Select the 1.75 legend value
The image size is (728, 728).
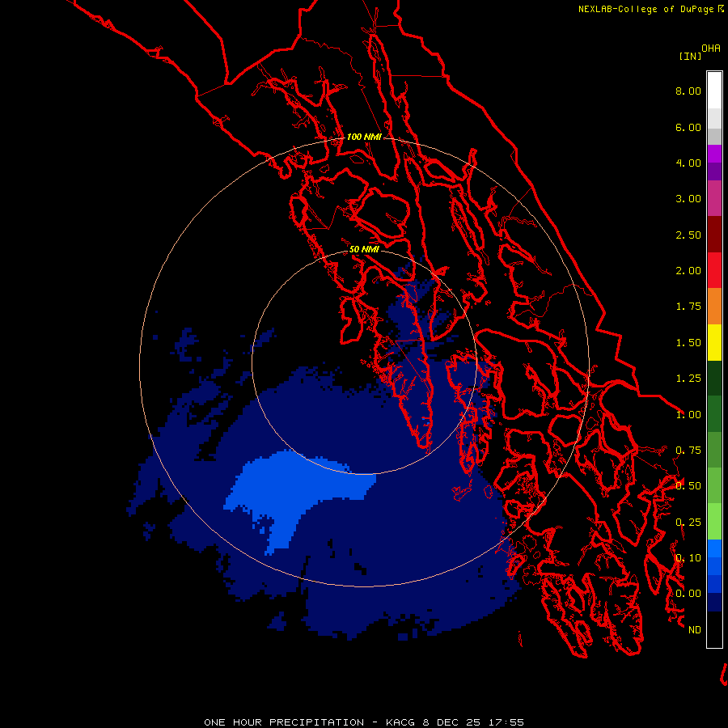pos(688,307)
